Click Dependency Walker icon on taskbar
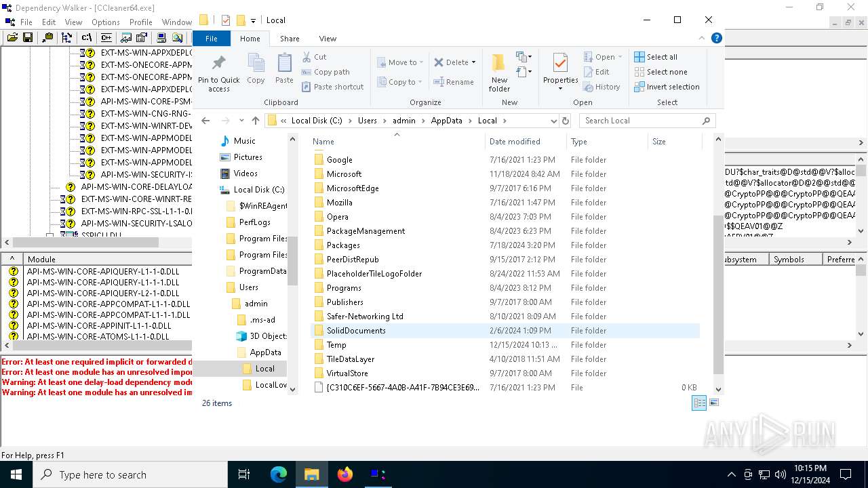The width and height of the screenshot is (868, 488). (x=378, y=474)
